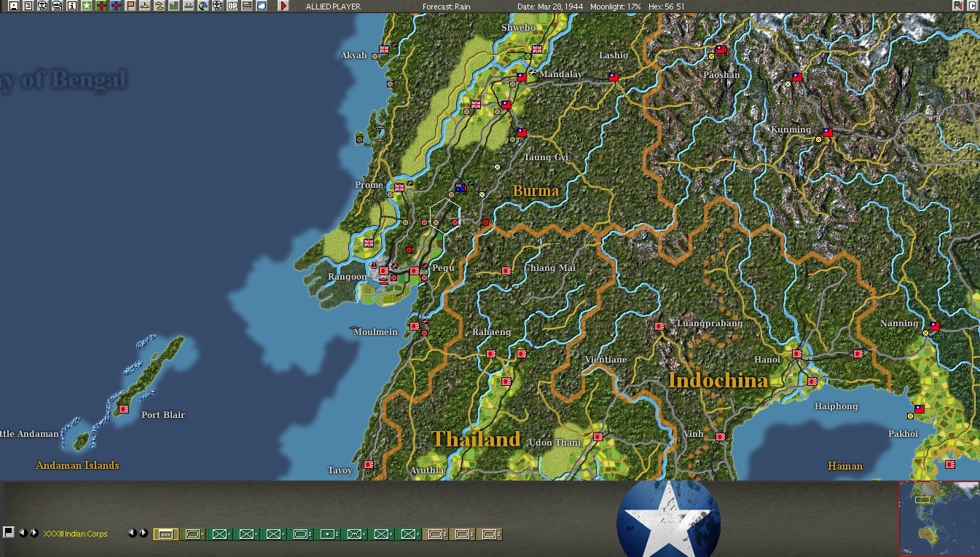Select the Australian flag unit near Burma label
This screenshot has width=980, height=557.
click(460, 188)
